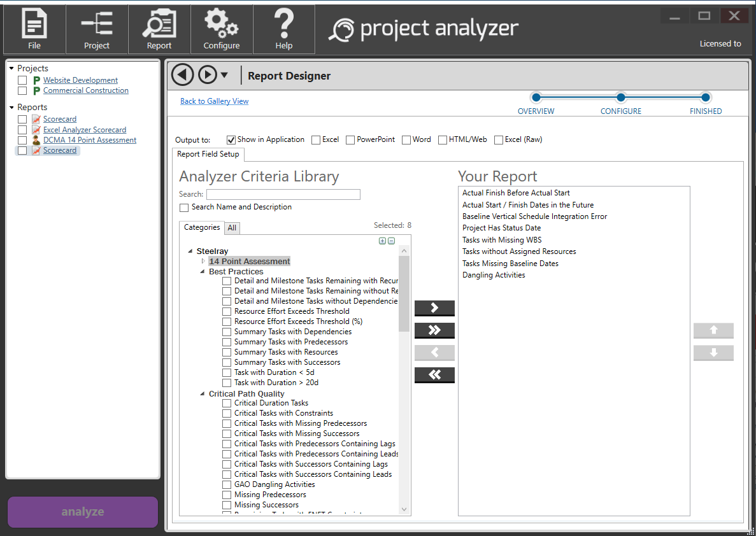Click the OVERVIEW step circle
The height and width of the screenshot is (536, 756).
coord(536,98)
